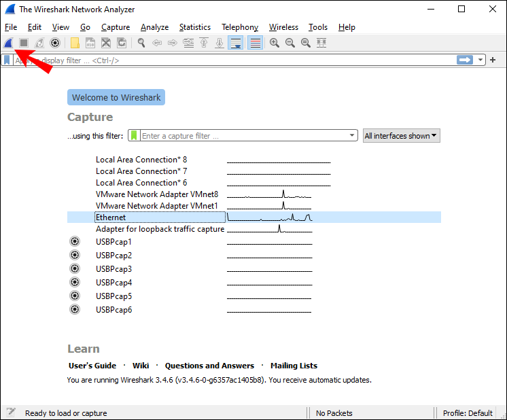Open the Wiki link

[141, 366]
